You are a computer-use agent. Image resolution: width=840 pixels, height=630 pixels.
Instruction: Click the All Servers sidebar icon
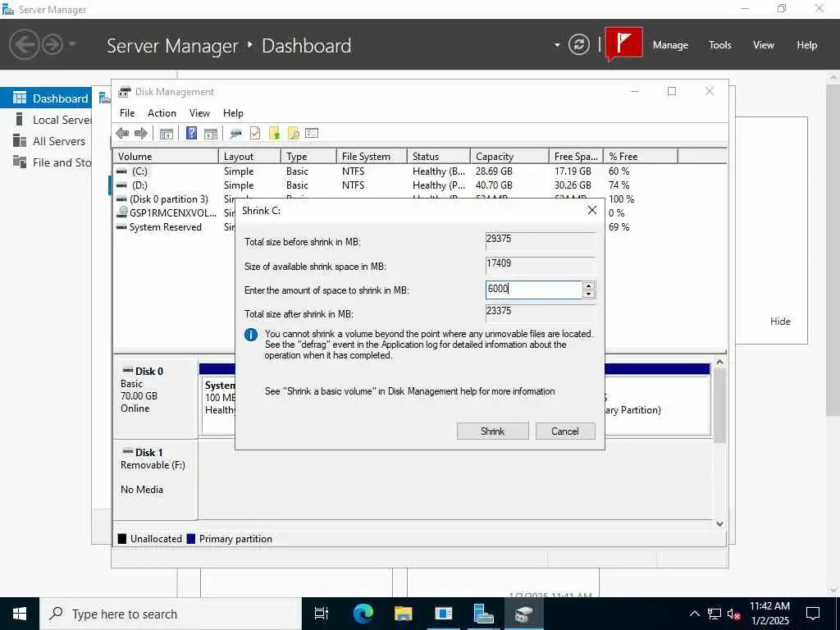(20, 140)
